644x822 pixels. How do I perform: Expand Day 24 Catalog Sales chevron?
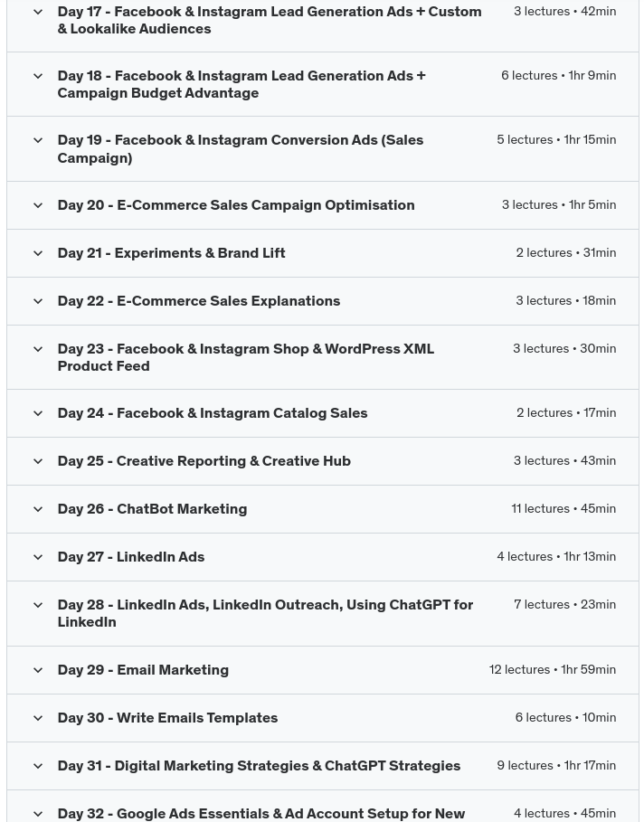[x=38, y=413]
